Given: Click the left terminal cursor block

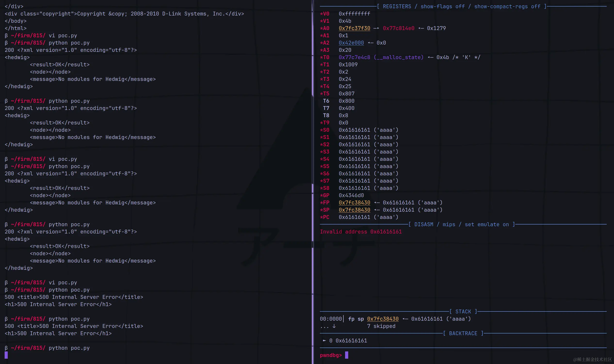Looking at the screenshot, I should (x=6, y=355).
